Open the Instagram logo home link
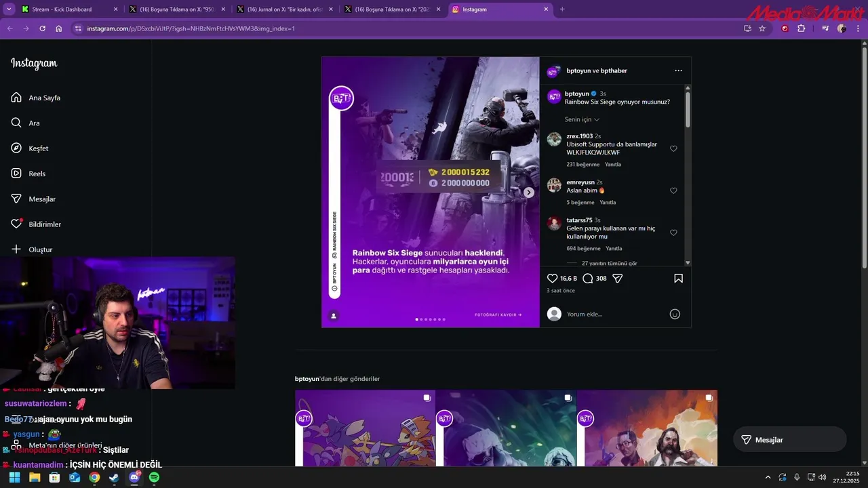Image resolution: width=868 pixels, height=488 pixels. [34, 64]
